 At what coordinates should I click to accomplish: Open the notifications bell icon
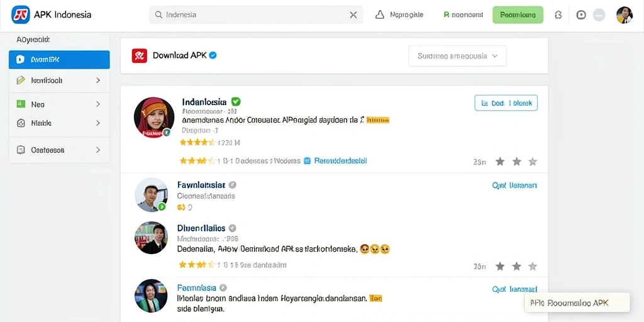[380, 15]
